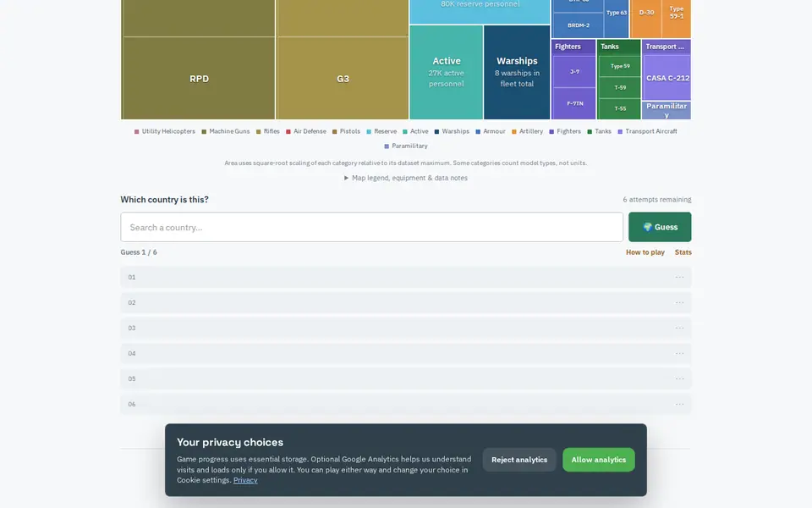The height and width of the screenshot is (508, 812).
Task: Select the RPD treemap tile
Action: tap(199, 78)
